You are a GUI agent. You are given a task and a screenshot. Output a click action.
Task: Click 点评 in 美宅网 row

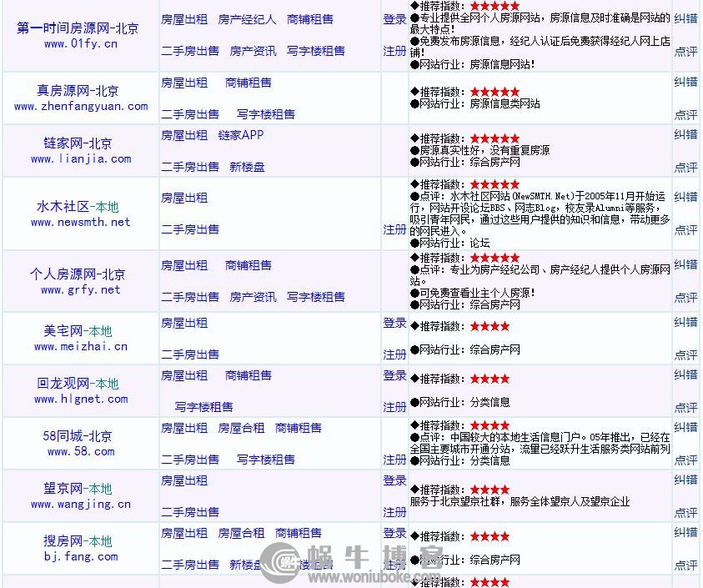[x=686, y=355]
